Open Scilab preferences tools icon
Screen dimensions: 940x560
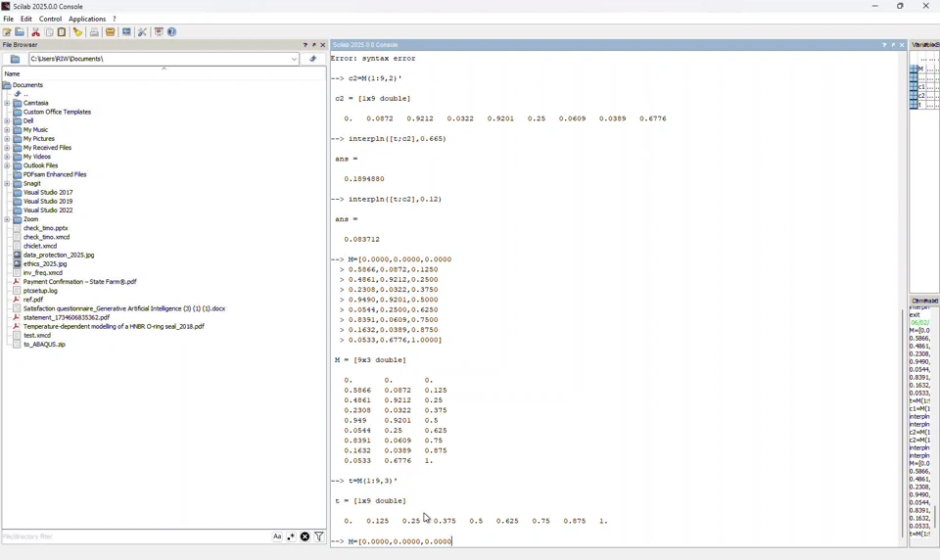pyautogui.click(x=143, y=32)
